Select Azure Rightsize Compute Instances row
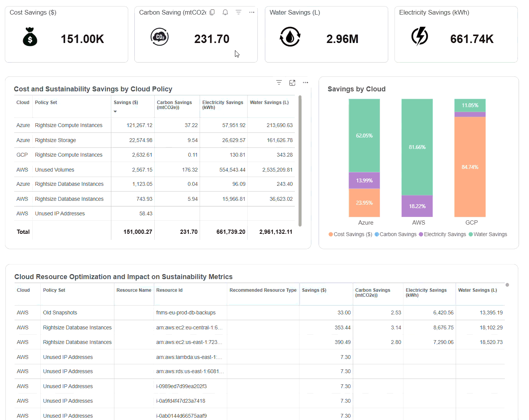This screenshot has height=420, width=529. tap(154, 125)
